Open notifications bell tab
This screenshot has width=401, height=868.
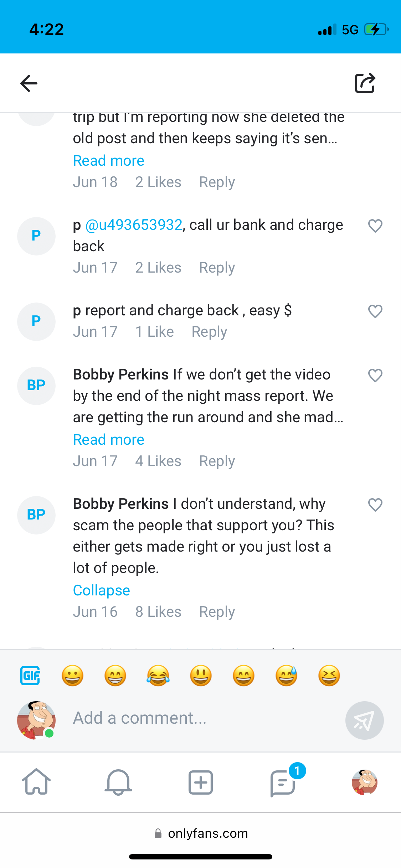pos(118,782)
